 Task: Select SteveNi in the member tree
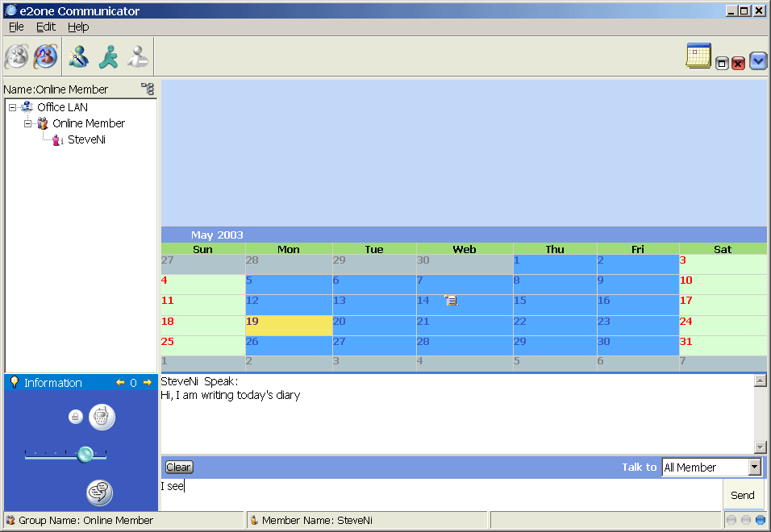click(x=86, y=139)
